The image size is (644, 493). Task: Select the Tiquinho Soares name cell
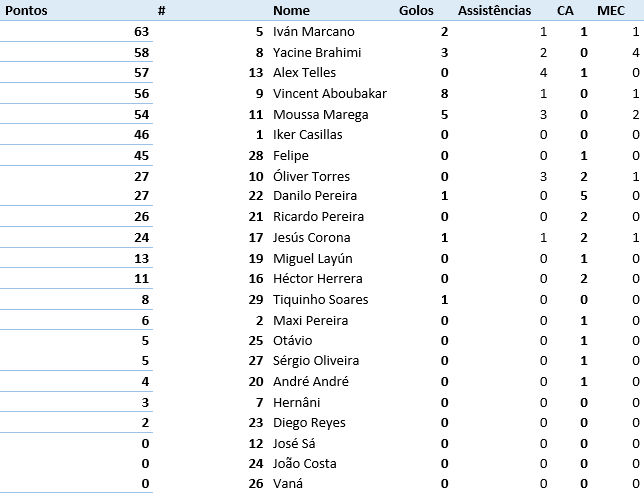click(321, 300)
